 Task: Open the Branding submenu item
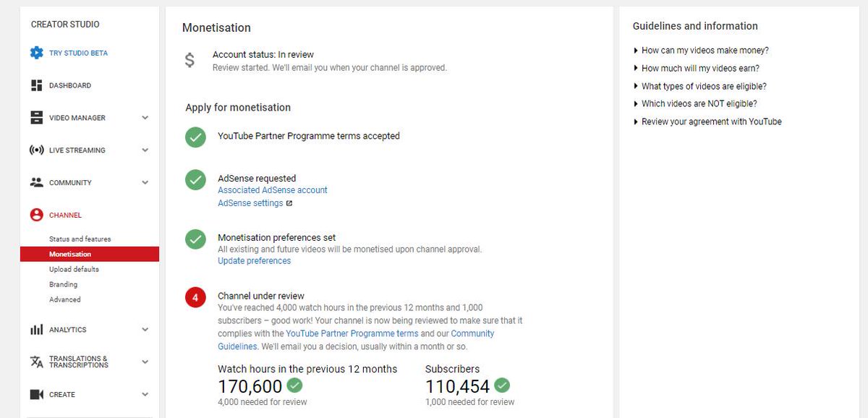point(64,285)
